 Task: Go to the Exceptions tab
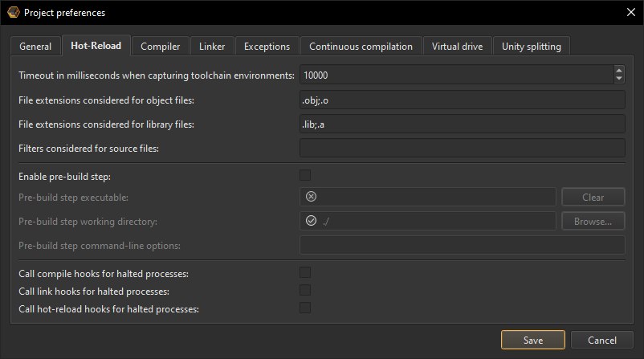[x=267, y=46]
